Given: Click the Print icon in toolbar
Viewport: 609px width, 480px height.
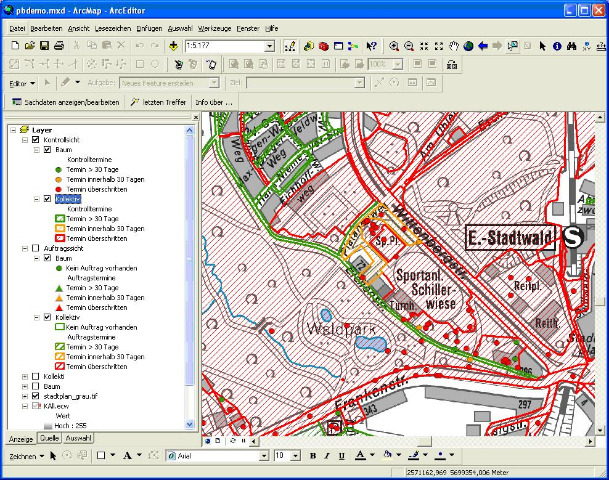Looking at the screenshot, I should pos(59,46).
